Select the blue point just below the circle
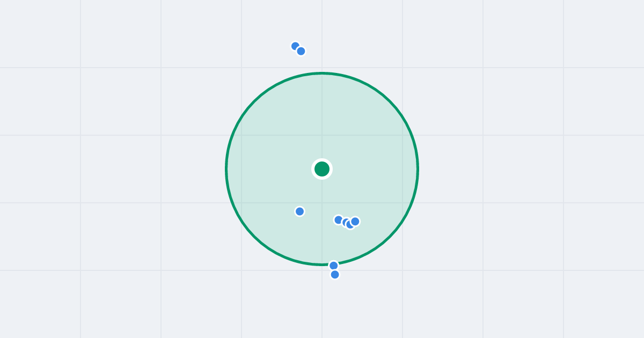644x338 pixels. [x=335, y=275]
